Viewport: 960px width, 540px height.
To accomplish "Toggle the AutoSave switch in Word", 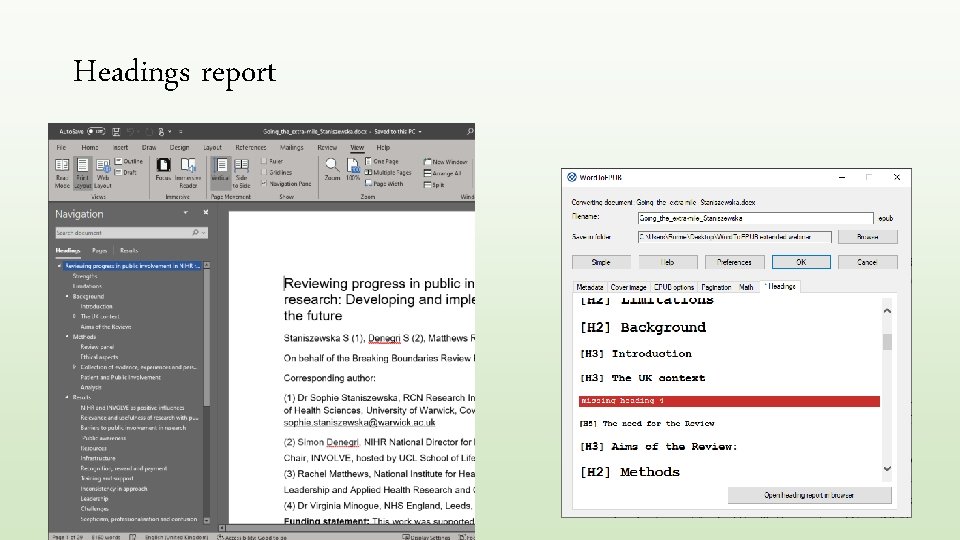I will [x=96, y=132].
